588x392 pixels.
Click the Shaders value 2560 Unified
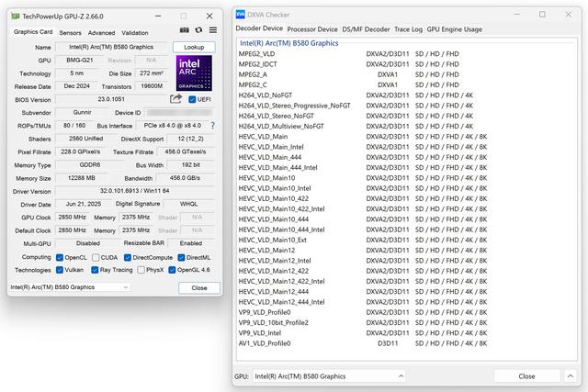85,139
